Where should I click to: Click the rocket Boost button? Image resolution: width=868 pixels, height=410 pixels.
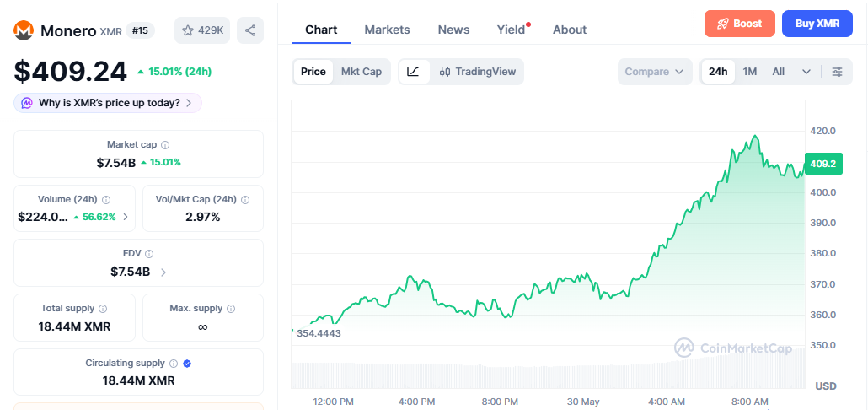click(x=740, y=24)
